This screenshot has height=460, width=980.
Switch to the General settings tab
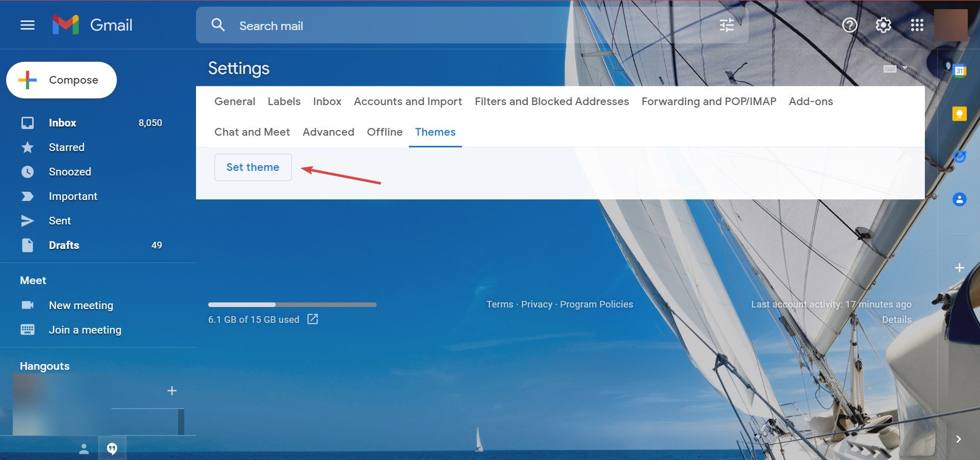[x=235, y=101]
